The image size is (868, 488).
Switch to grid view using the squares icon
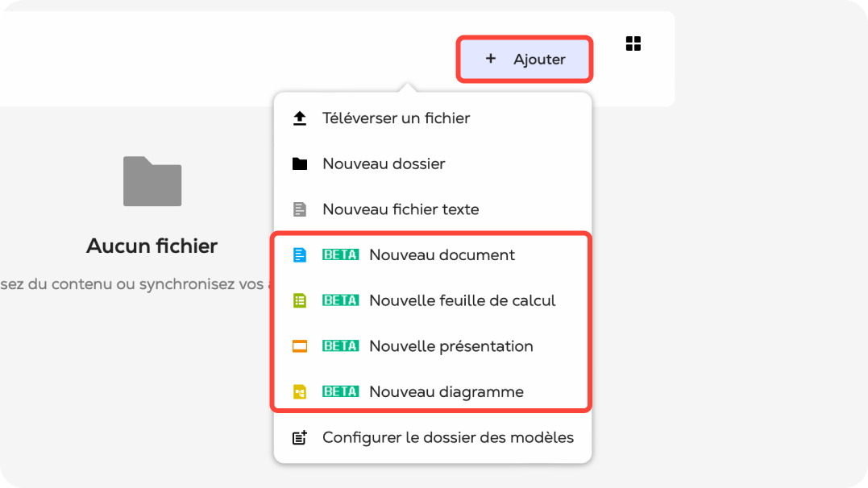click(633, 43)
